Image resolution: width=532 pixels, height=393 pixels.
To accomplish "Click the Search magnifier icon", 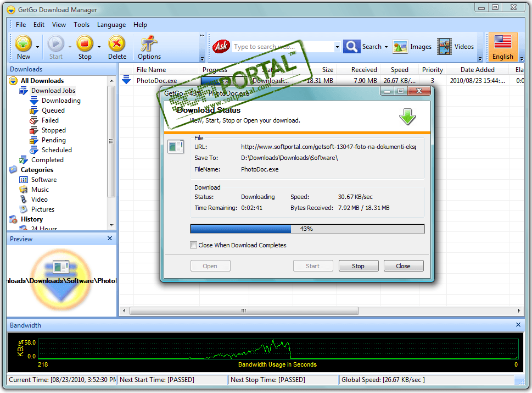I will tap(351, 46).
